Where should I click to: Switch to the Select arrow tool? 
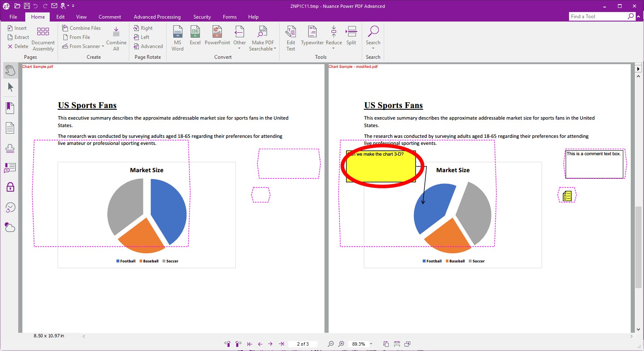click(10, 87)
